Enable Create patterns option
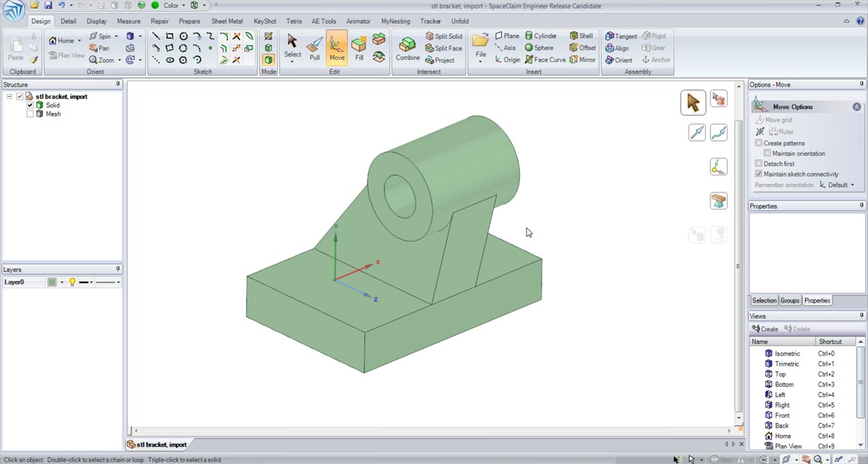The height and width of the screenshot is (464, 868). (759, 143)
